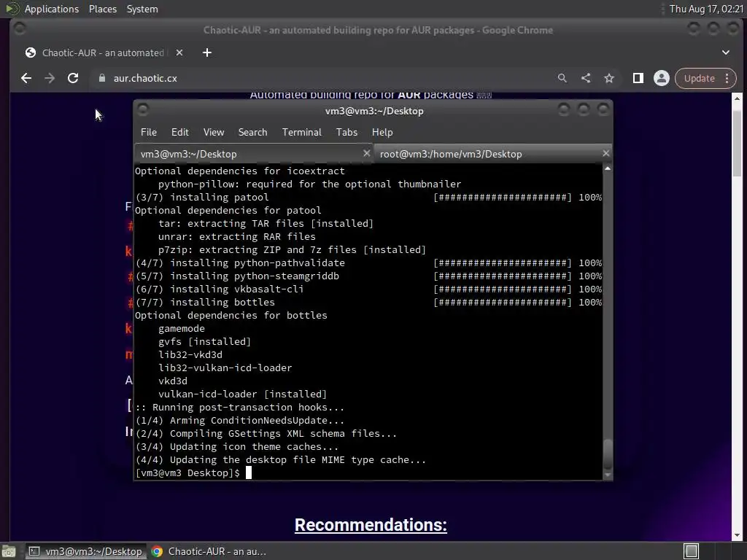
Task: Reload the Chaotic-AUR page
Action: pos(73,78)
